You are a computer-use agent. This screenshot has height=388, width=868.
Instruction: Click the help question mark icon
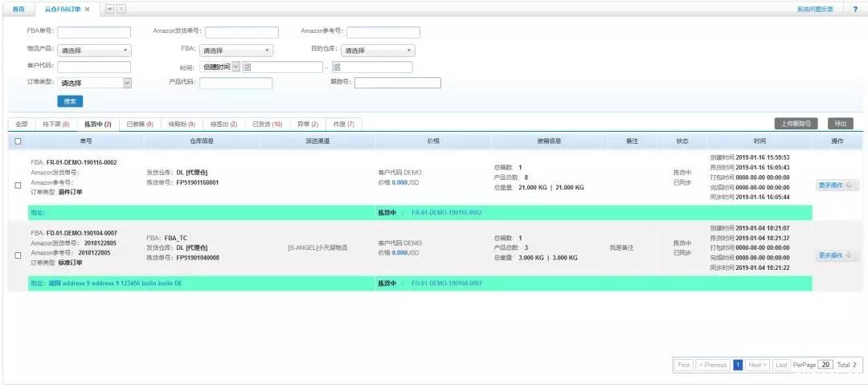[x=854, y=9]
